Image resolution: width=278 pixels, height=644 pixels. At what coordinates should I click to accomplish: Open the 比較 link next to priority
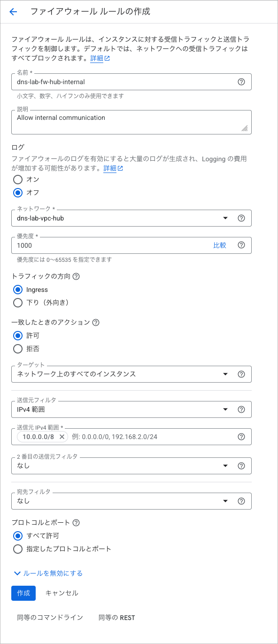tap(220, 245)
